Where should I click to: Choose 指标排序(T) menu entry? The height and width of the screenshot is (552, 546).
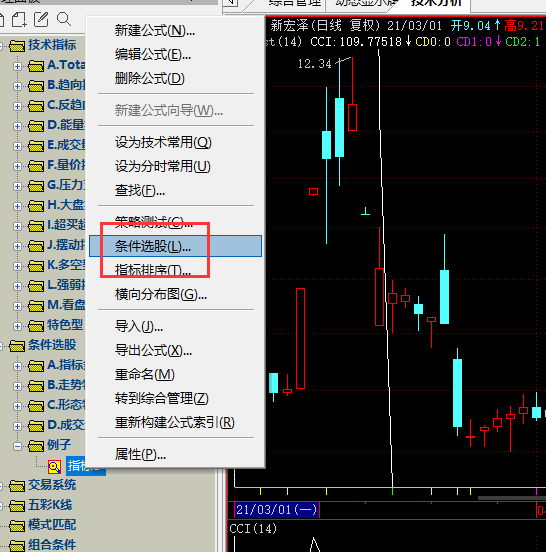click(175, 270)
